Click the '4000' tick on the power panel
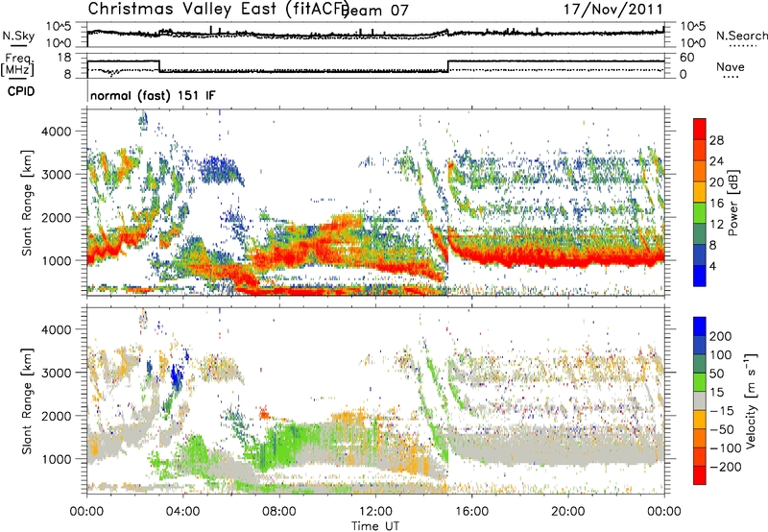The height and width of the screenshot is (532, 768). [56, 132]
